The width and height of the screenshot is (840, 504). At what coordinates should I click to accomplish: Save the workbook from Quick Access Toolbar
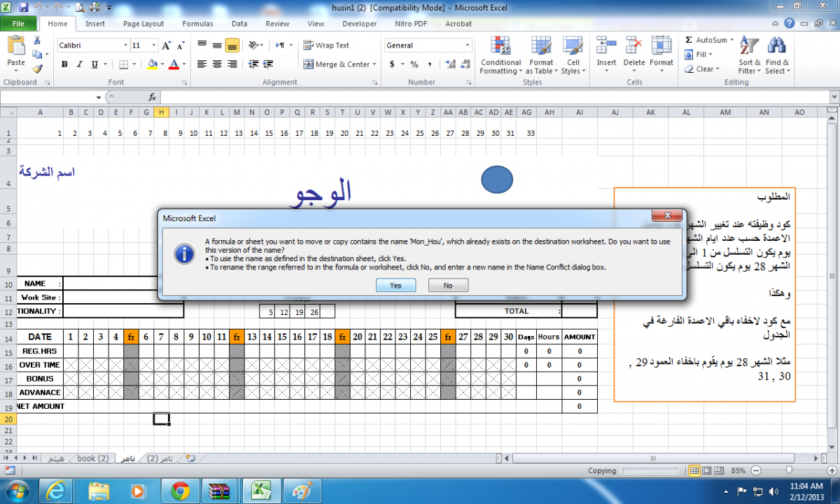(24, 8)
